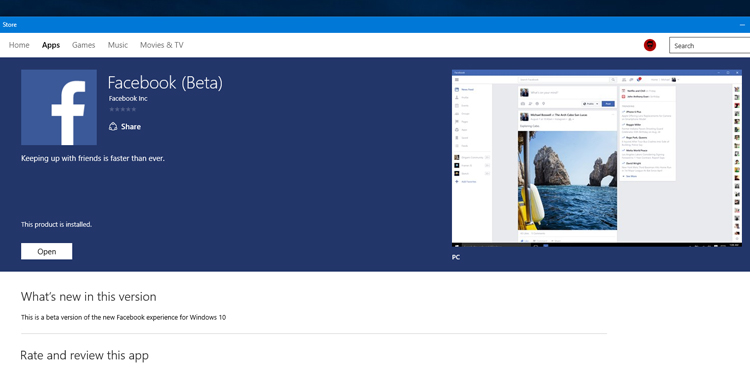
Task: Focus the Search box
Action: tap(709, 45)
